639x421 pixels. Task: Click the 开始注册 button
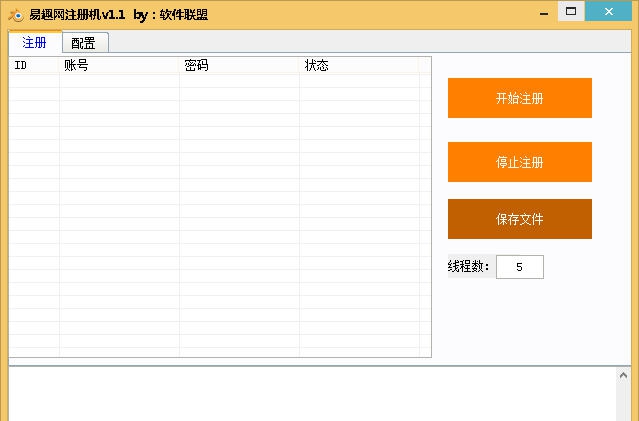[x=520, y=98]
